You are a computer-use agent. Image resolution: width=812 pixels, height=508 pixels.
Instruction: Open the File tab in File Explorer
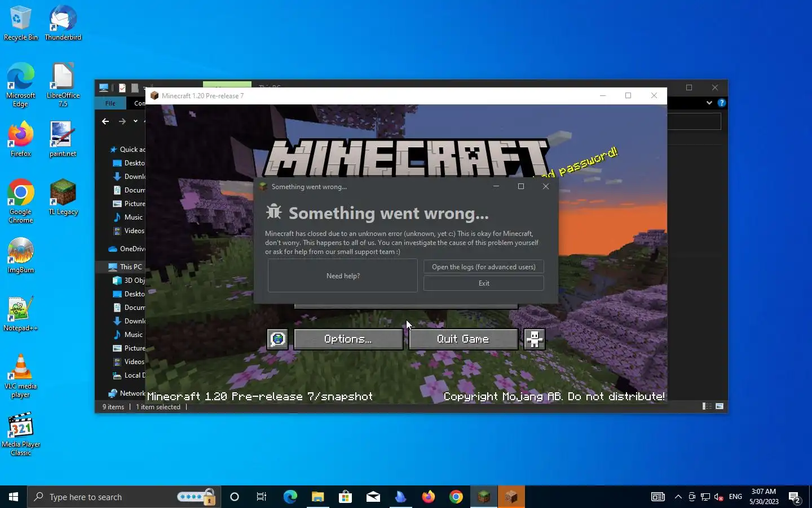pos(111,103)
